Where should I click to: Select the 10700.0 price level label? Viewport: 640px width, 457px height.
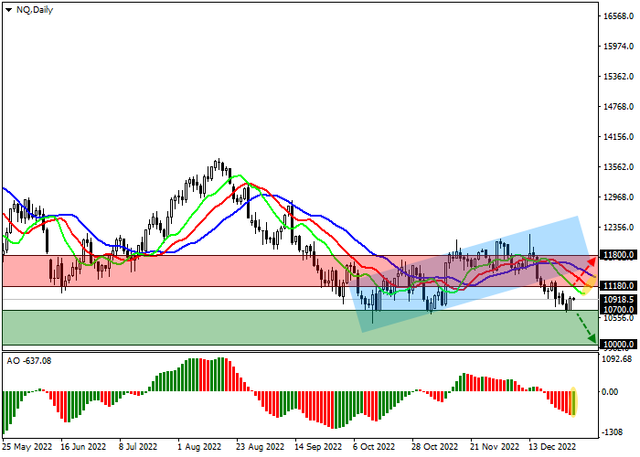pyautogui.click(x=618, y=309)
